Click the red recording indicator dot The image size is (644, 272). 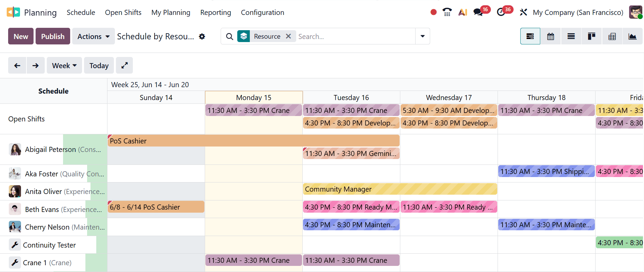[x=433, y=12]
